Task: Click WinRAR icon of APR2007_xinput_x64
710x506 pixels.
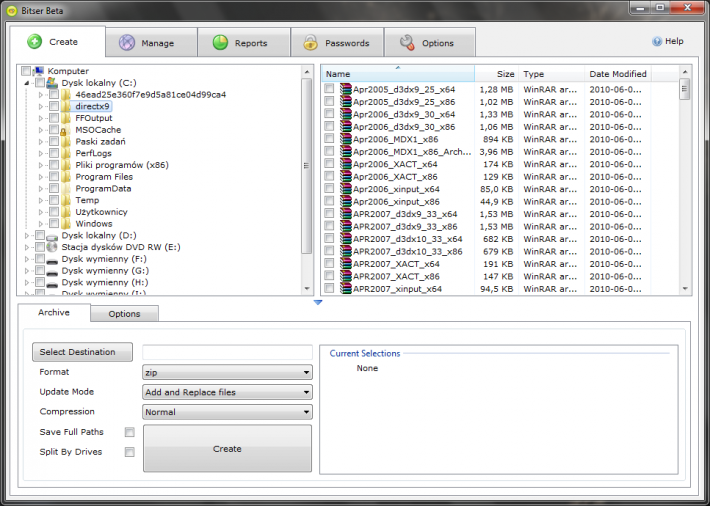Action: point(346,289)
